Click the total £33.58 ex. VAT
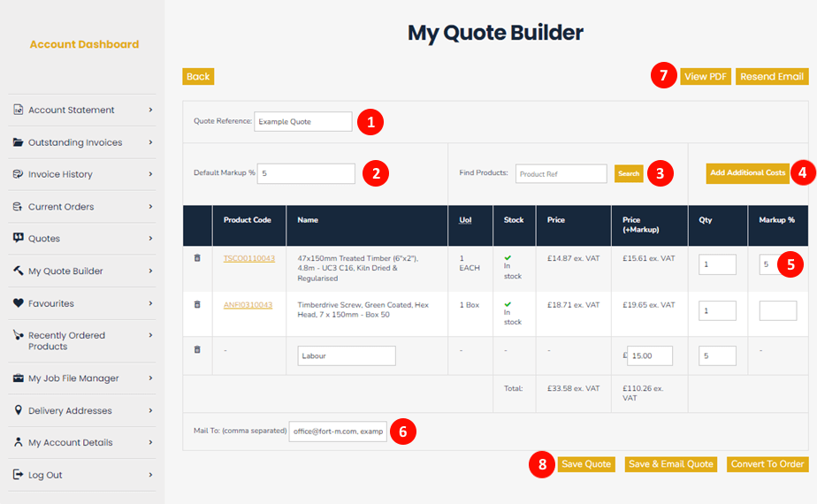 (x=573, y=388)
